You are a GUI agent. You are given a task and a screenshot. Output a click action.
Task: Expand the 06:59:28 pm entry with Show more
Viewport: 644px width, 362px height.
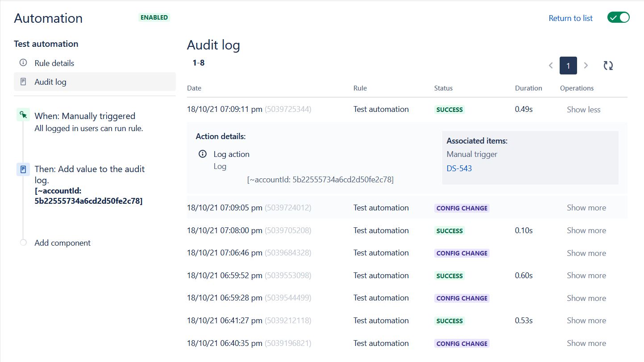point(586,298)
